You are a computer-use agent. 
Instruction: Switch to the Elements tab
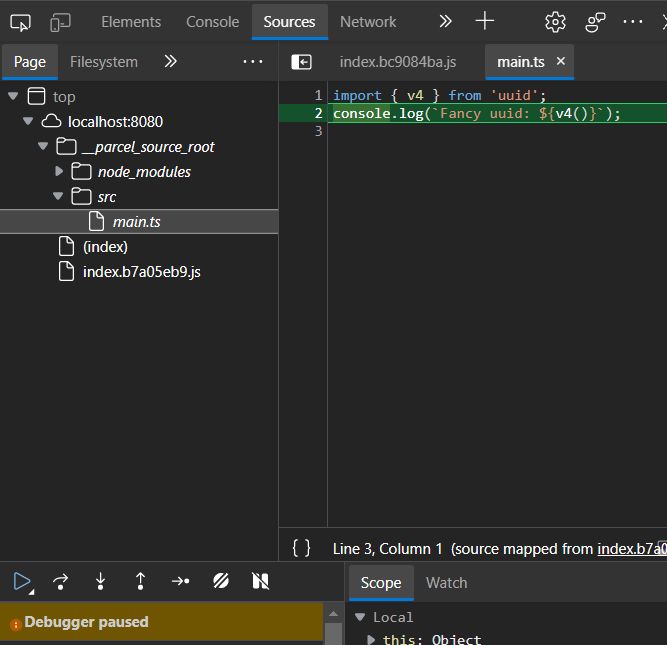131,22
